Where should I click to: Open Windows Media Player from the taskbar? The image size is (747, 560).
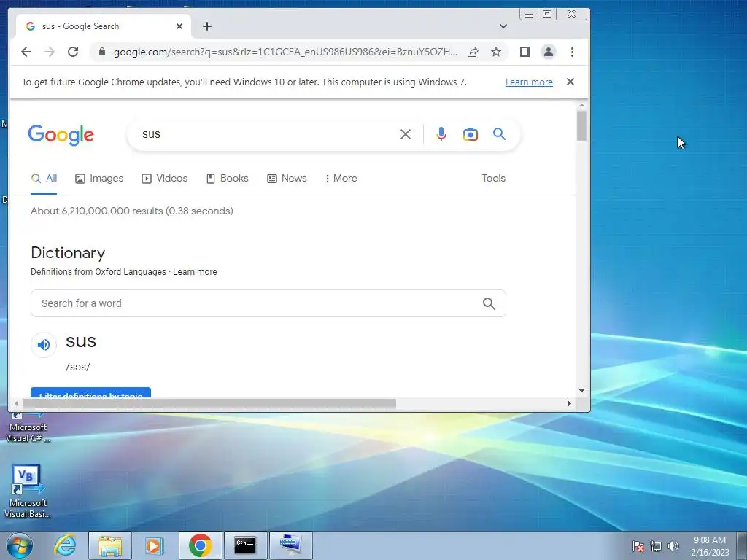pyautogui.click(x=154, y=545)
